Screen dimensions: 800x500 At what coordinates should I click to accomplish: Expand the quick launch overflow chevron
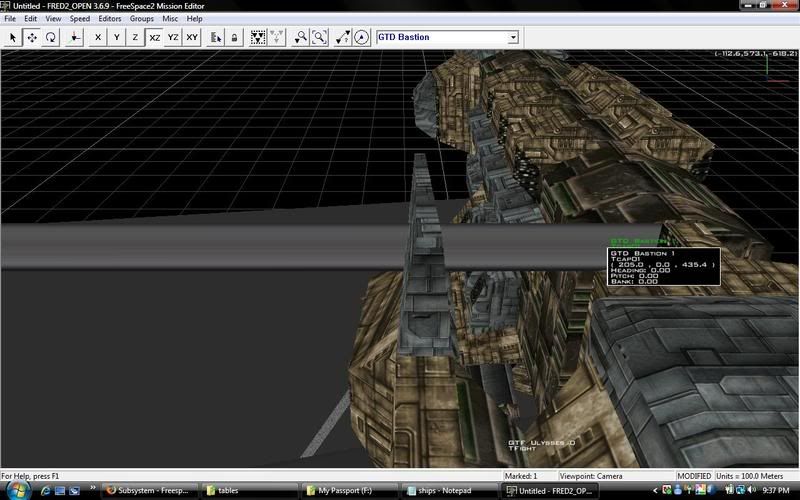(92, 488)
